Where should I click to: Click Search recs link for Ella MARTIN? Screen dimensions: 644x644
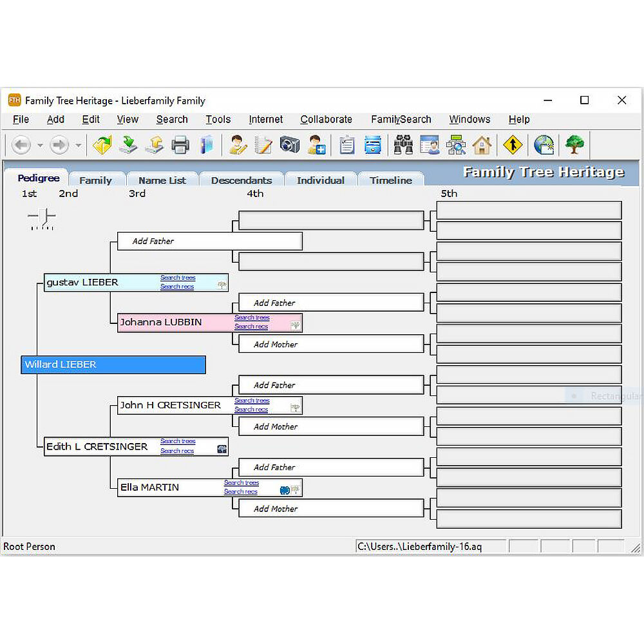[x=241, y=491]
